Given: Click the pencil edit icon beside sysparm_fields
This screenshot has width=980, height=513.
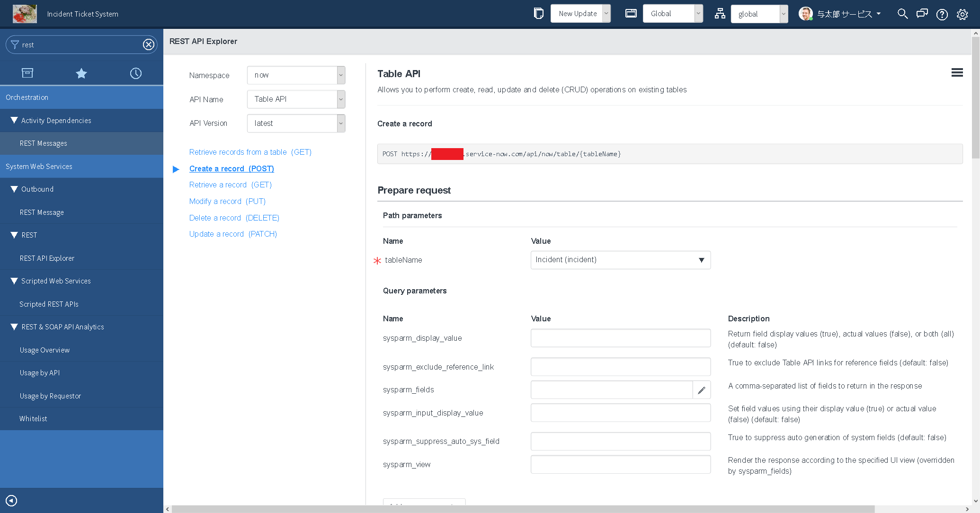Looking at the screenshot, I should pyautogui.click(x=702, y=389).
